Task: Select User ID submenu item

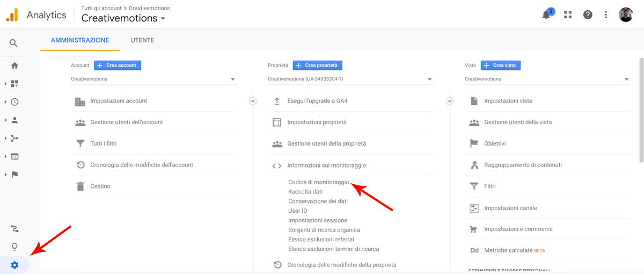Action: (x=298, y=211)
